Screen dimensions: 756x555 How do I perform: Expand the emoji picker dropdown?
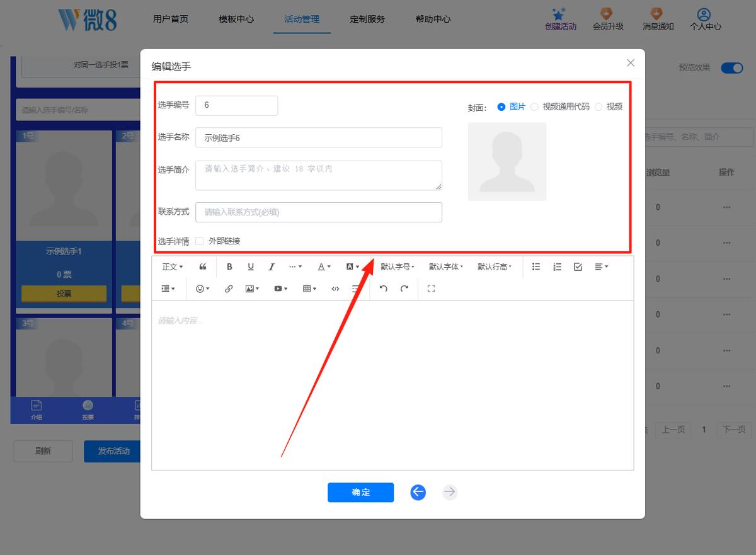(203, 289)
